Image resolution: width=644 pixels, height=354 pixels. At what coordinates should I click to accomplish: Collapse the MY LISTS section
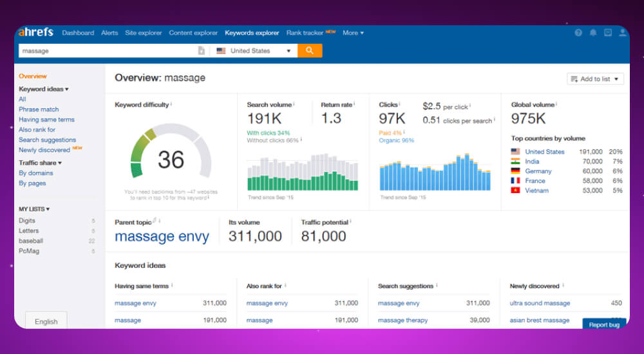(34, 209)
